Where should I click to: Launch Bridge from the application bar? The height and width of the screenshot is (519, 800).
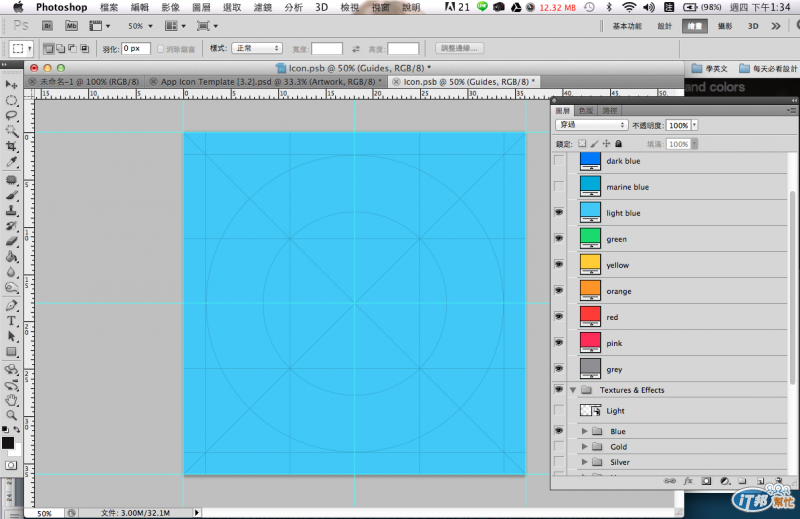click(47, 26)
